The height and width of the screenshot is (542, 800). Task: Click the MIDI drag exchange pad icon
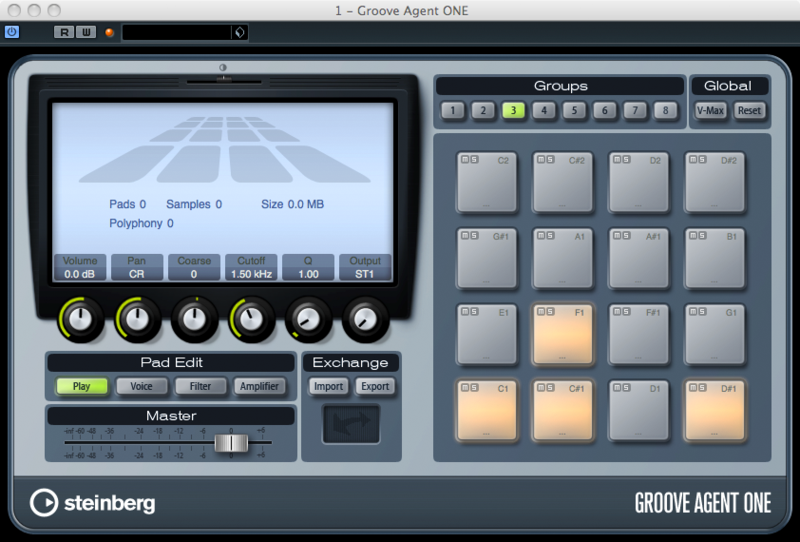350,423
